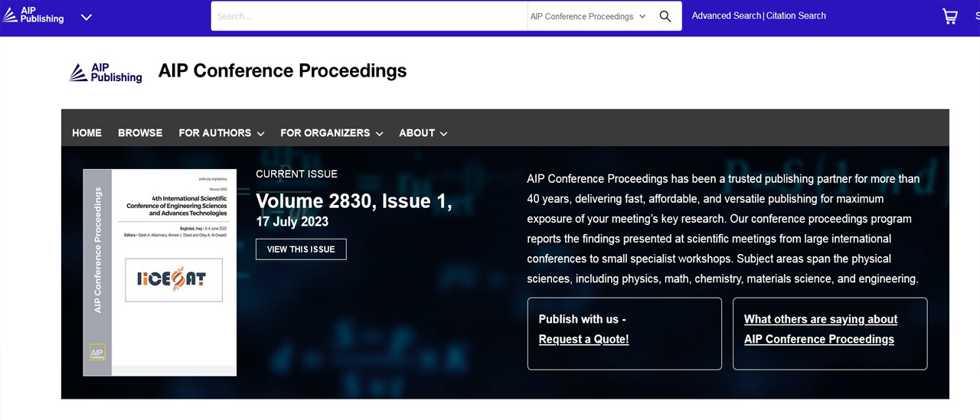Open the Citation Search link
980x420 pixels.
796,15
